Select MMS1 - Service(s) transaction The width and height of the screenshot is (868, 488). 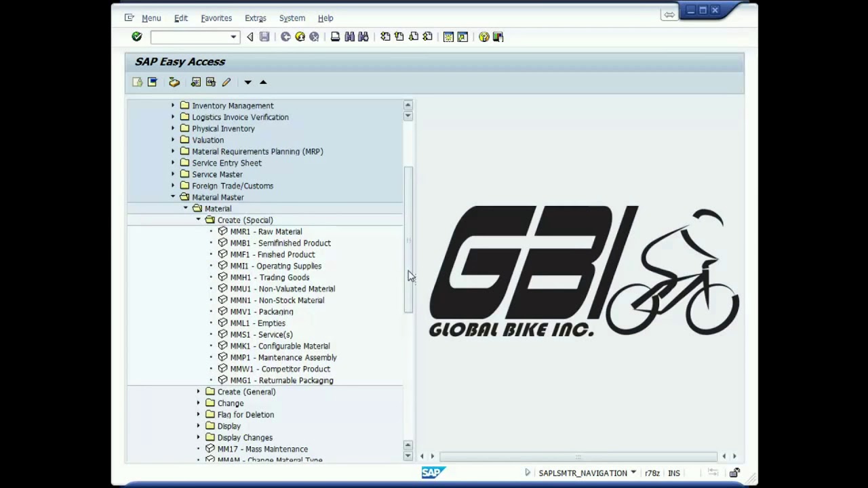coord(261,335)
